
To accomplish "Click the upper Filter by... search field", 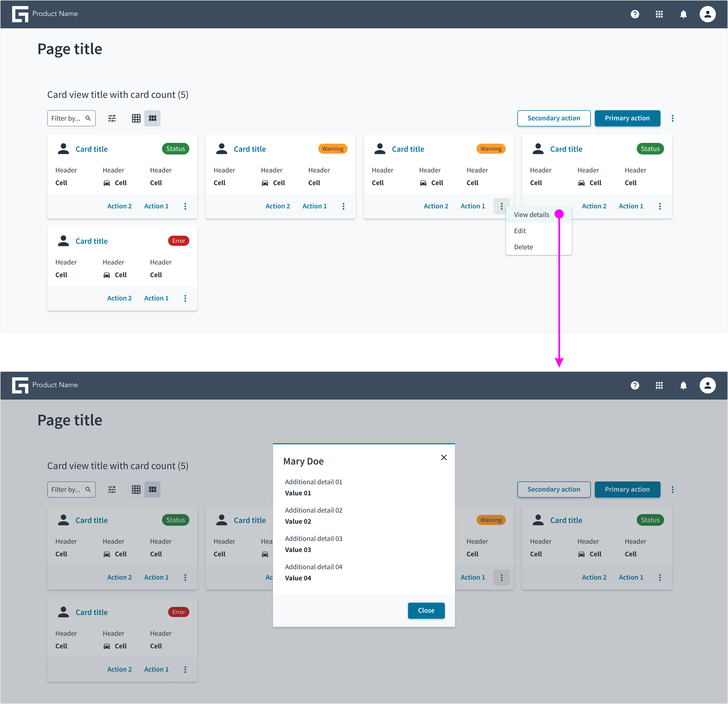I will (71, 118).
